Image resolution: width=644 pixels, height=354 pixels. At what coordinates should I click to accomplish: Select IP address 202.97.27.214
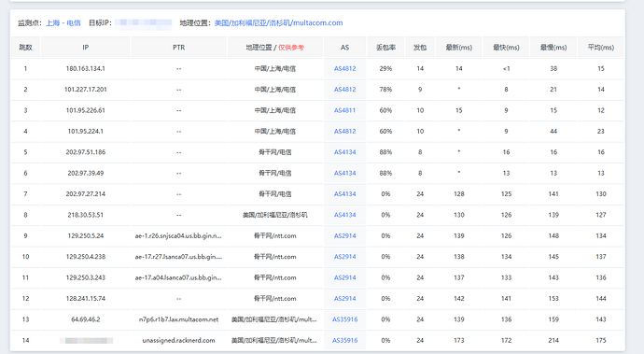pos(86,193)
